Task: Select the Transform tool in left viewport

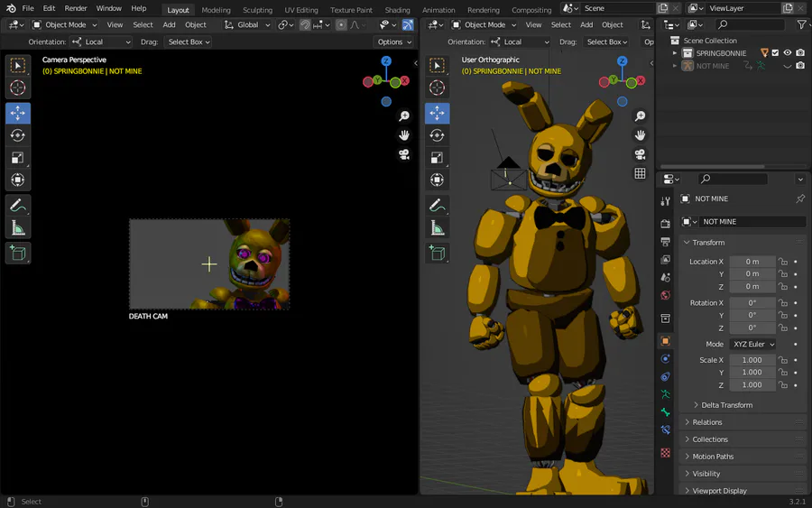Action: point(18,180)
